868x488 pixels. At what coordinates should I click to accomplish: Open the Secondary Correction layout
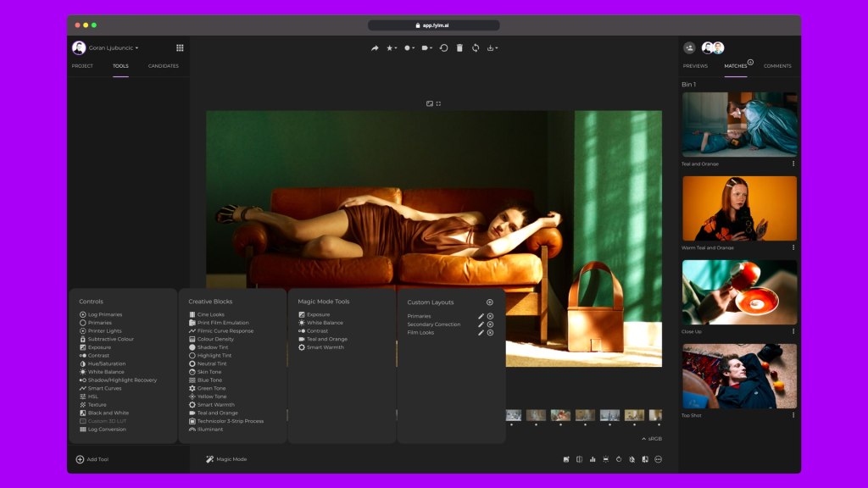pyautogui.click(x=433, y=324)
